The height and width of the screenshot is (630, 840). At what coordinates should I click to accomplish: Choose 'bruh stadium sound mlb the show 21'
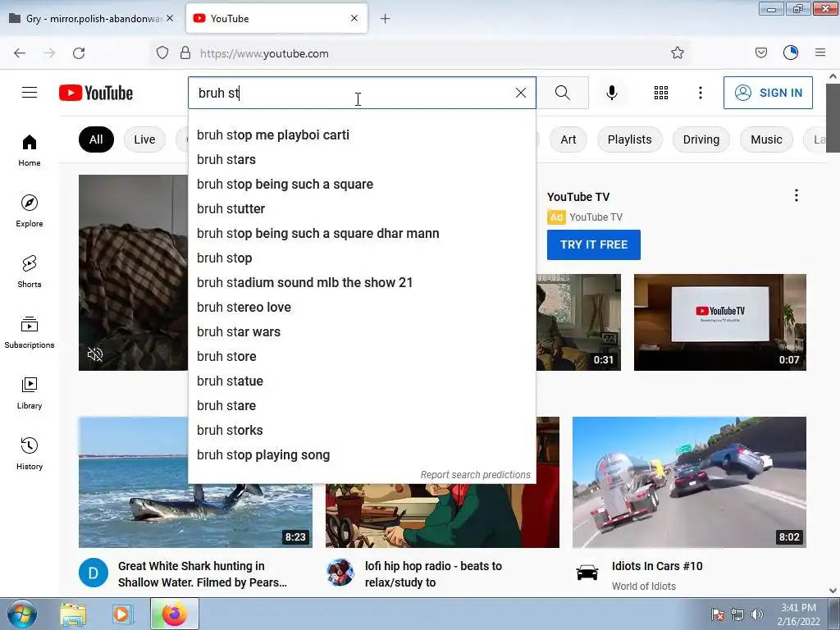pos(362,283)
